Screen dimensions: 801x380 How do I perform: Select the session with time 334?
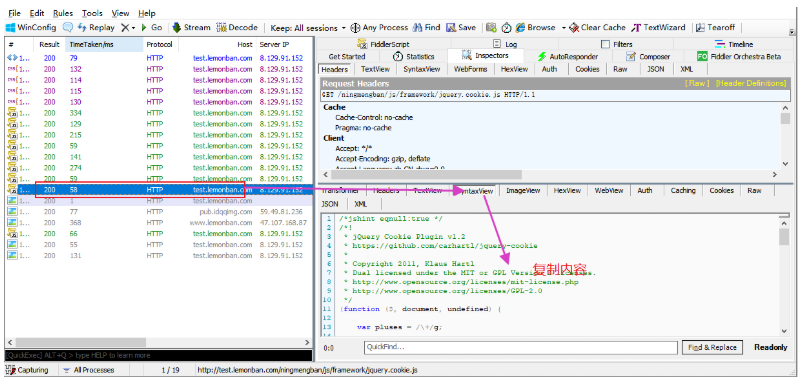click(x=158, y=113)
